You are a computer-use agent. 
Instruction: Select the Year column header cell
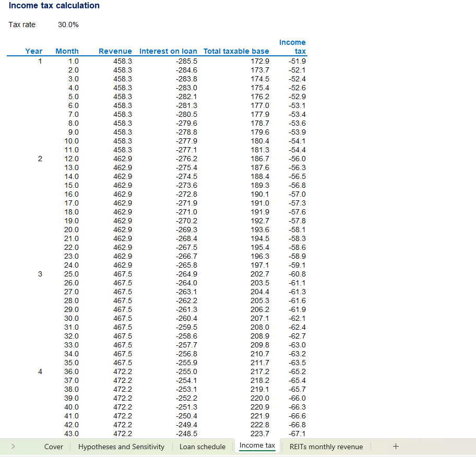[34, 51]
